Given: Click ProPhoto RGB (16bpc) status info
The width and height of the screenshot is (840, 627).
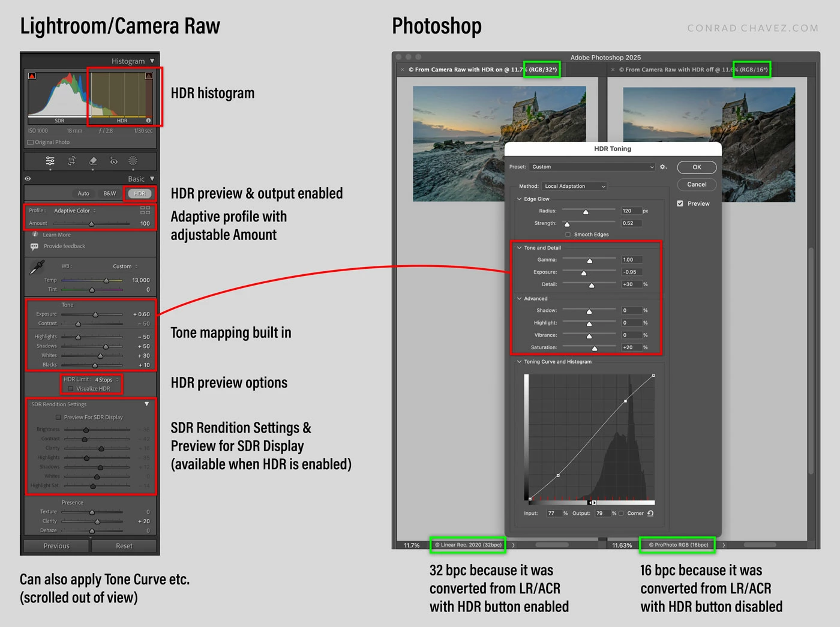Looking at the screenshot, I should coord(677,545).
